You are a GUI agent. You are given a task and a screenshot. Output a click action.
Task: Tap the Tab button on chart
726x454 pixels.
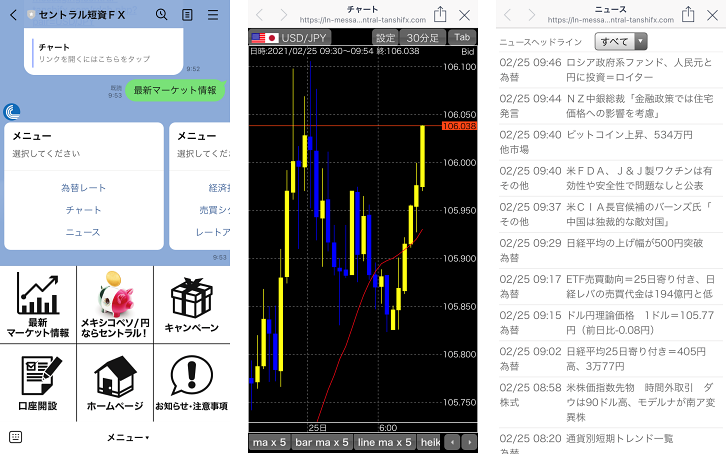[462, 37]
